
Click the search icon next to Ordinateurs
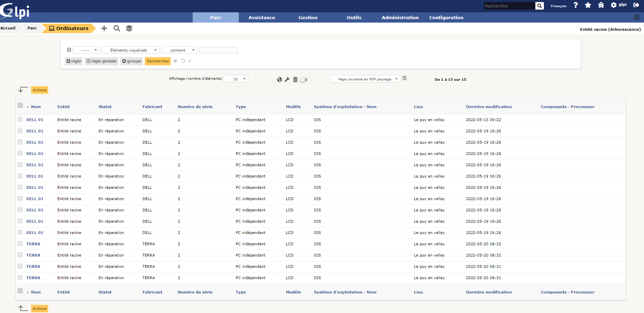click(117, 28)
